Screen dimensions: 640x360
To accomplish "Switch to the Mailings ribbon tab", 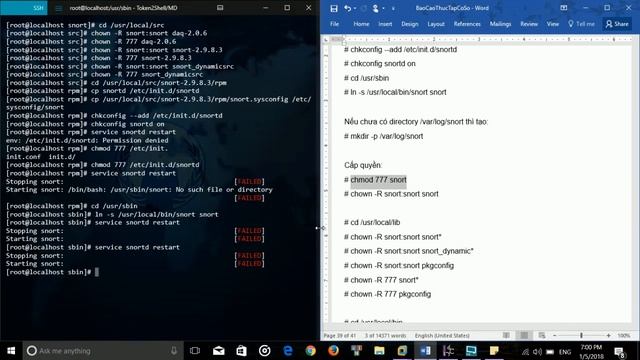I will click(x=500, y=24).
